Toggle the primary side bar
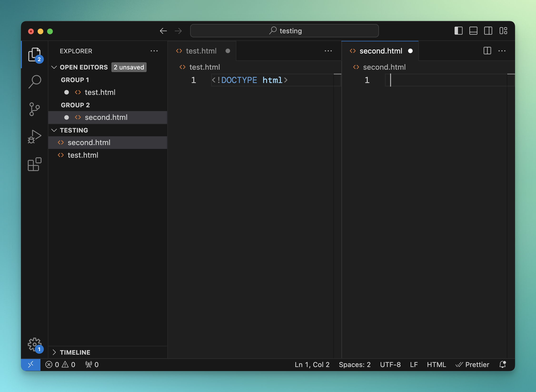The height and width of the screenshot is (392, 536). tap(458, 31)
